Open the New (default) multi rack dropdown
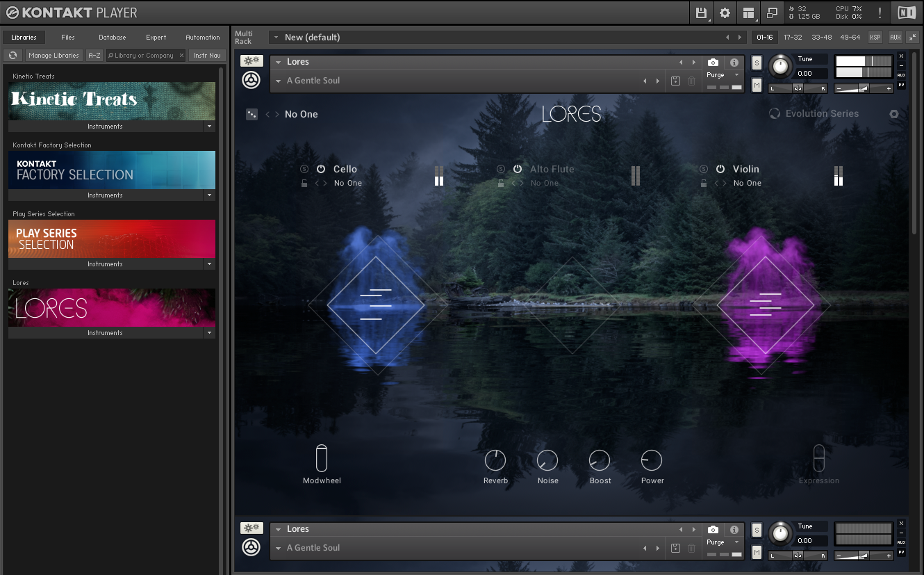924x575 pixels. (276, 38)
